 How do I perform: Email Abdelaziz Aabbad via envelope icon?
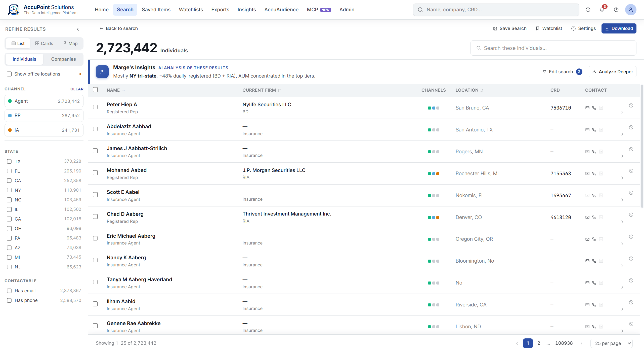(x=587, y=130)
